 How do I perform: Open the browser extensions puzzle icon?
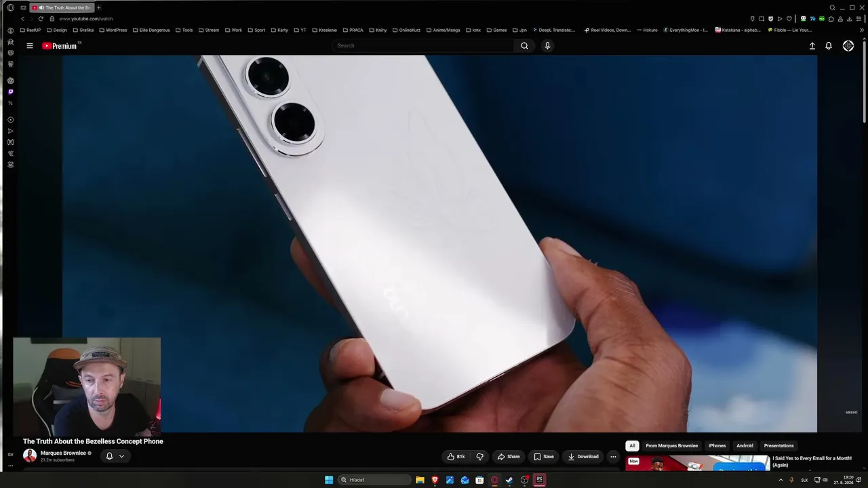(x=831, y=19)
